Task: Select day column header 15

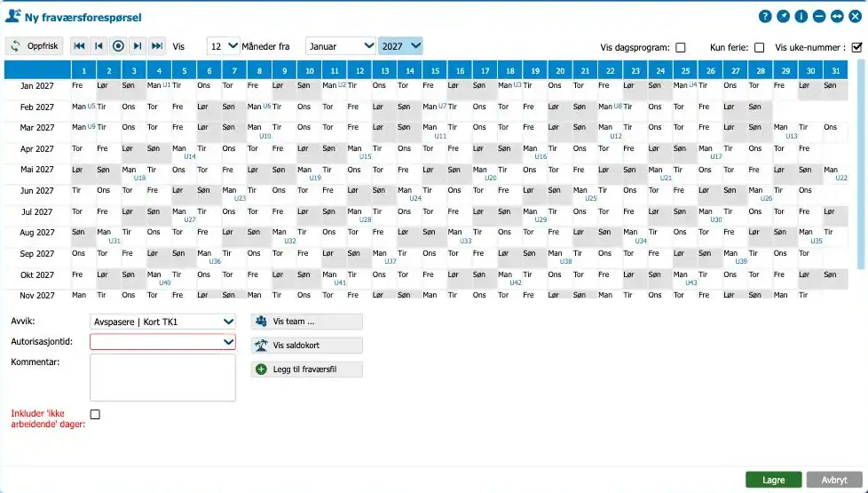Action: (435, 70)
